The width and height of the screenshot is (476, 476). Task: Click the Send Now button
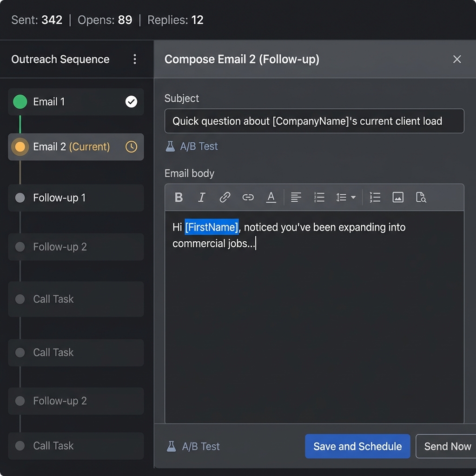[446, 446]
